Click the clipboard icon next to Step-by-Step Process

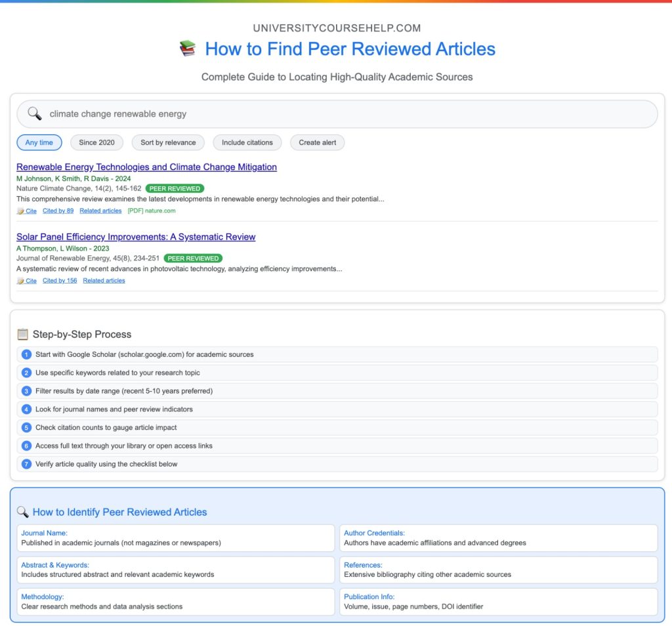[x=23, y=334]
